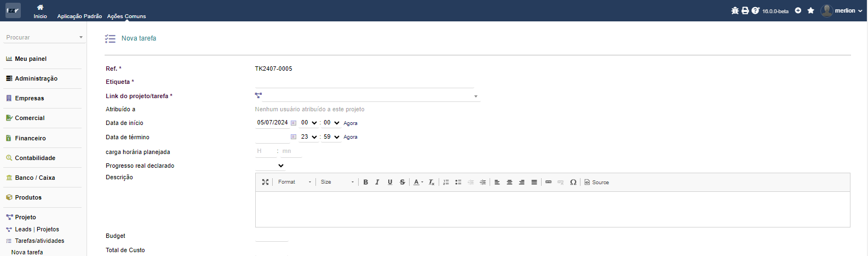Open the Format dropdown in editor
This screenshot has width=868, height=256.
[295, 182]
